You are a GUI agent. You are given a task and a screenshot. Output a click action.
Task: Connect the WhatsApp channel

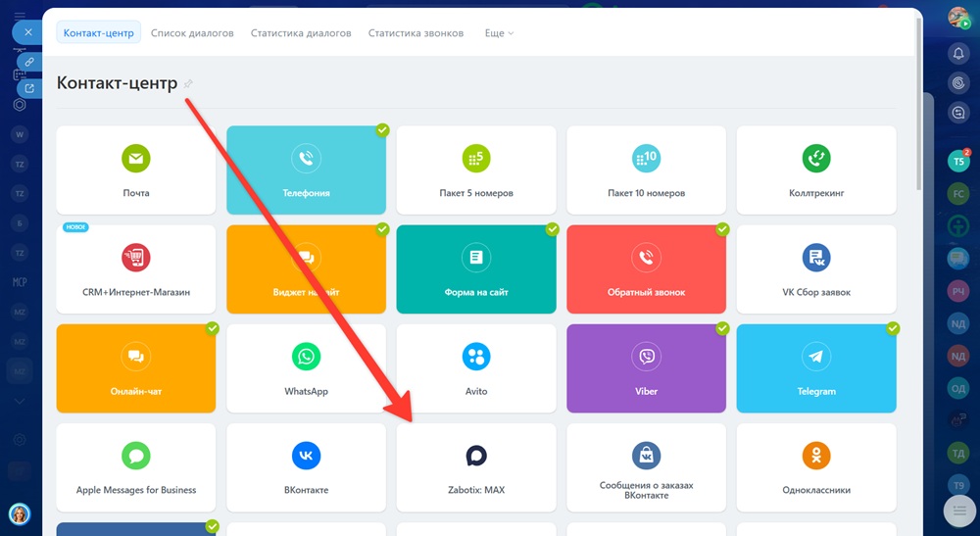(x=306, y=368)
